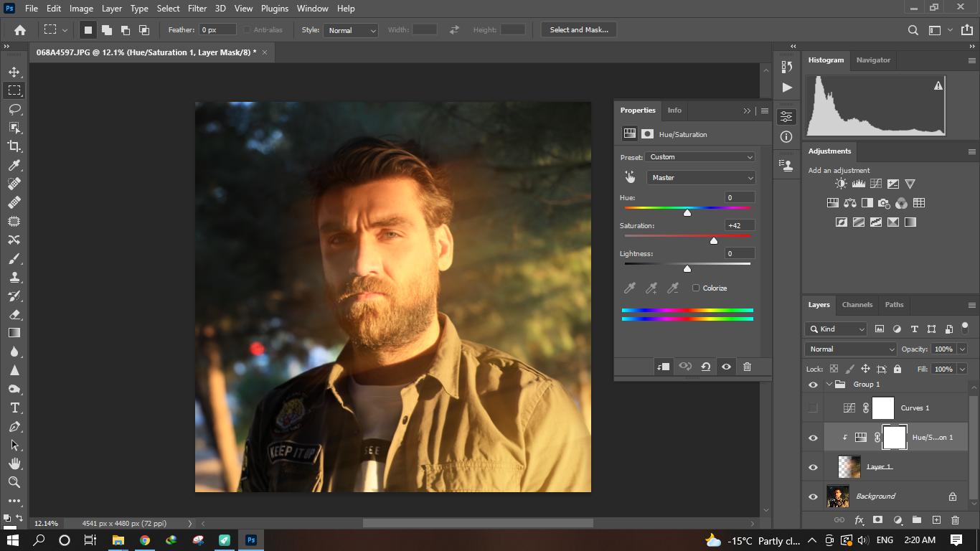This screenshot has width=980, height=551.
Task: Close the 068A4597.JPG document tab
Action: tap(264, 52)
